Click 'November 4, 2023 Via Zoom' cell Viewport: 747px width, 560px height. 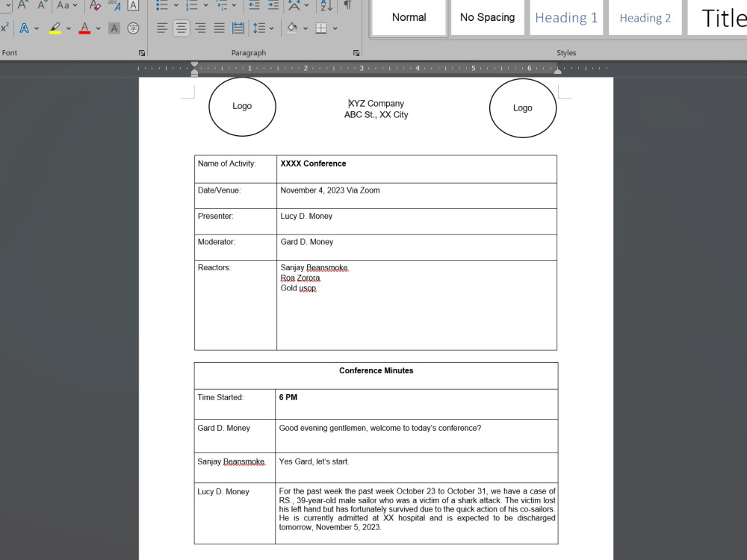[416, 196]
